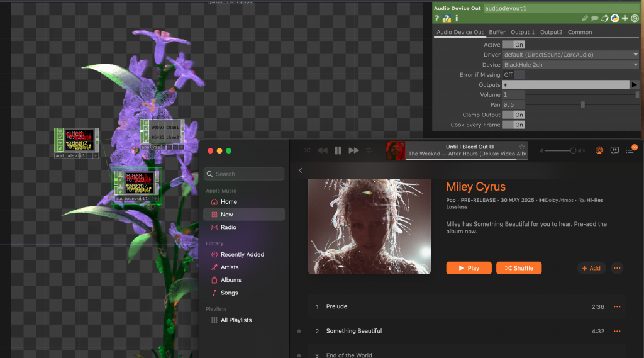The image size is (644, 358).
Task: Switch to Buffer parameter tab
Action: (x=497, y=32)
